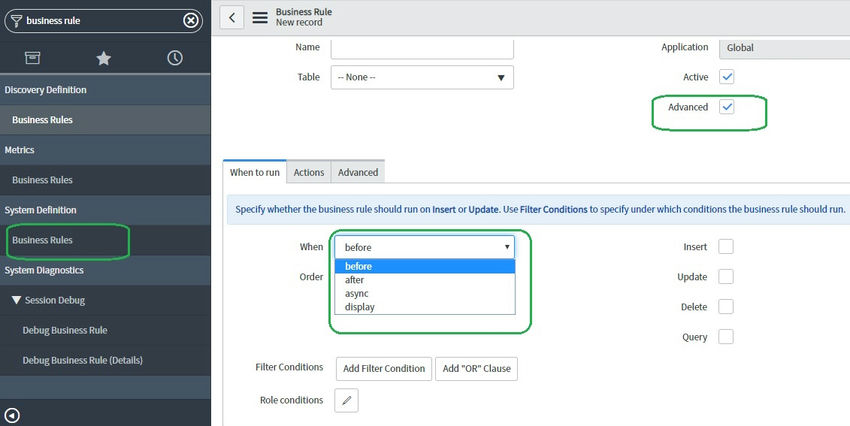Click the Add Filter Condition button

(x=384, y=368)
